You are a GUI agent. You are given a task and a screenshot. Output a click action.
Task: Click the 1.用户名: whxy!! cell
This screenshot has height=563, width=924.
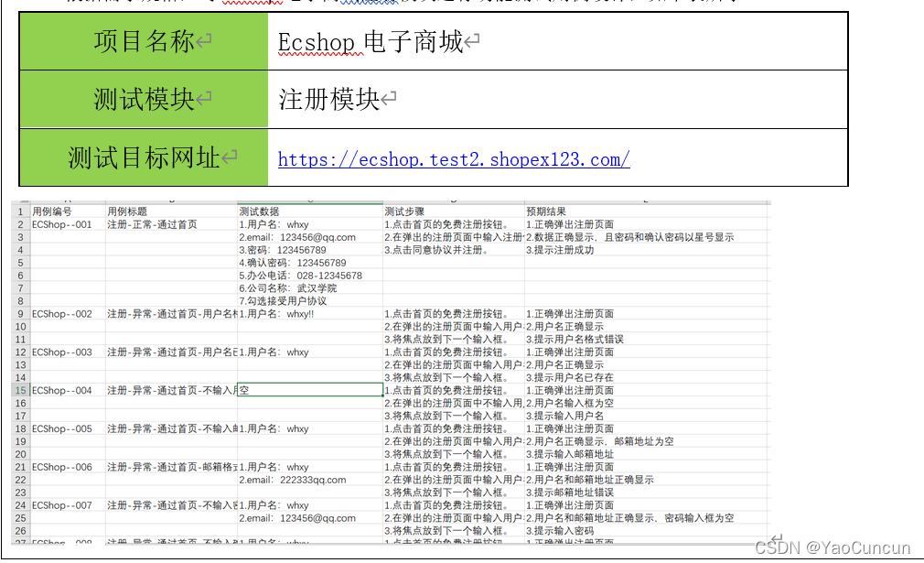(310, 314)
